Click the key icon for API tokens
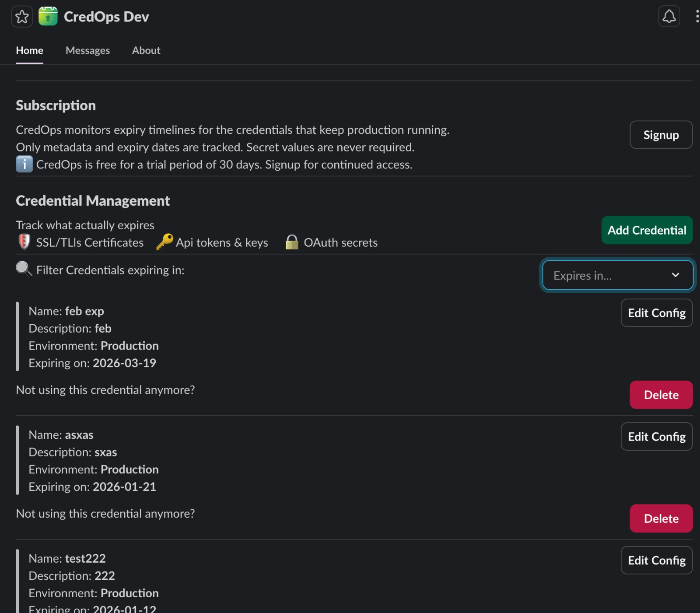This screenshot has width=700, height=613. [164, 242]
